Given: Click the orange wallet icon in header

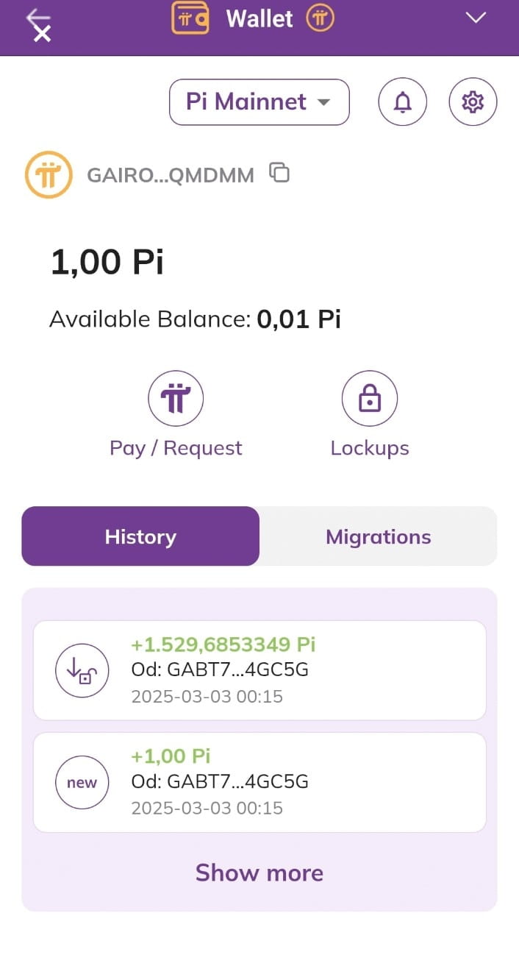Looking at the screenshot, I should [x=190, y=18].
